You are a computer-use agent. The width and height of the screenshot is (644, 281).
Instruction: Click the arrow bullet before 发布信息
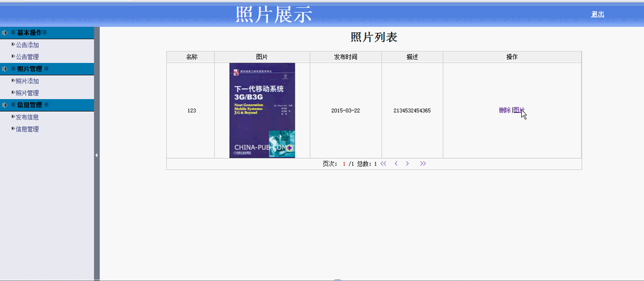pos(13,116)
